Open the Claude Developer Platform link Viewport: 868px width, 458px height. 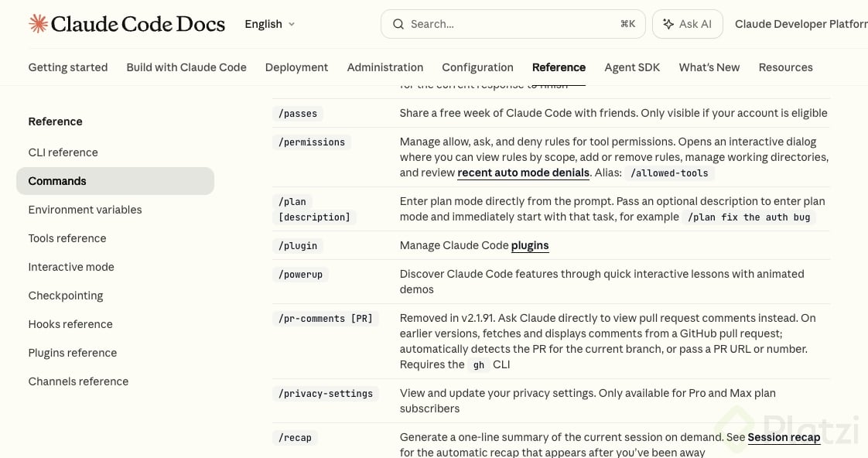point(801,24)
